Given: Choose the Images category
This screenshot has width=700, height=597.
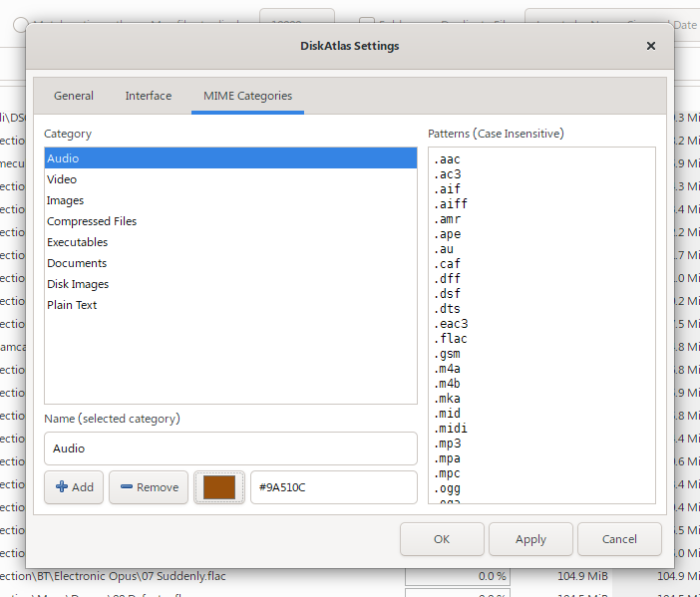Looking at the screenshot, I should click(x=230, y=200).
